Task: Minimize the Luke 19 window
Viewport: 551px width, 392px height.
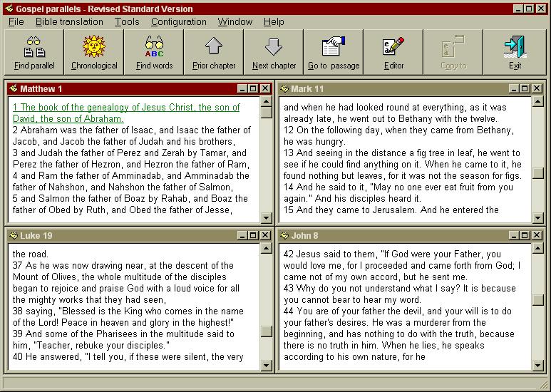Action: click(x=242, y=235)
